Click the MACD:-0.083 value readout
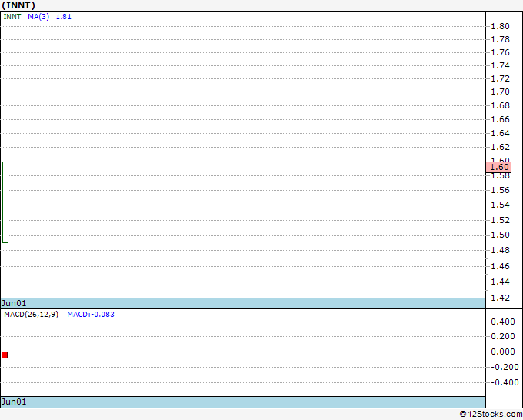Image resolution: width=523 pixels, height=420 pixels. pos(91,315)
